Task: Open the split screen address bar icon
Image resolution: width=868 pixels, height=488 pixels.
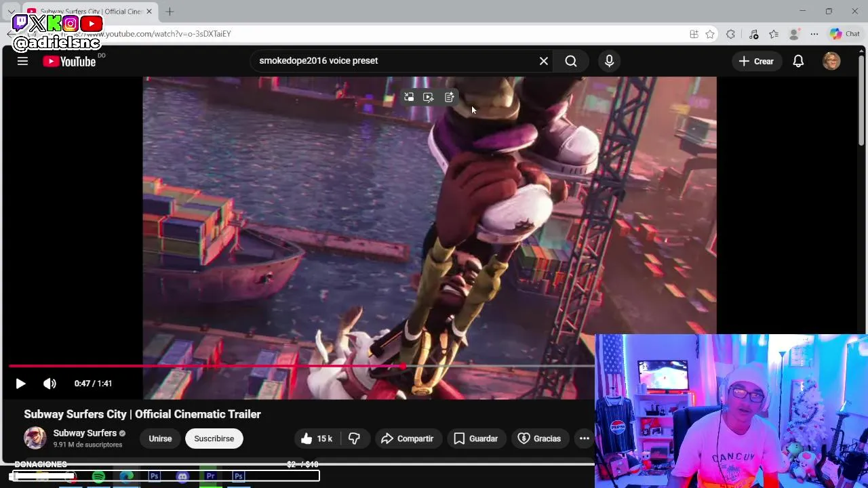Action: click(x=694, y=34)
